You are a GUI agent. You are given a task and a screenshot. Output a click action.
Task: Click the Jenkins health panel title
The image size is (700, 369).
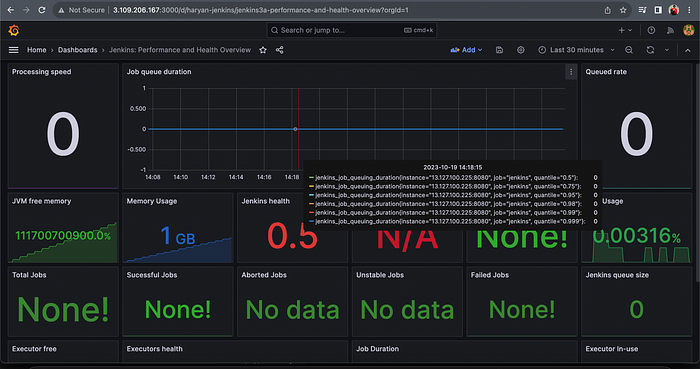[x=266, y=201]
